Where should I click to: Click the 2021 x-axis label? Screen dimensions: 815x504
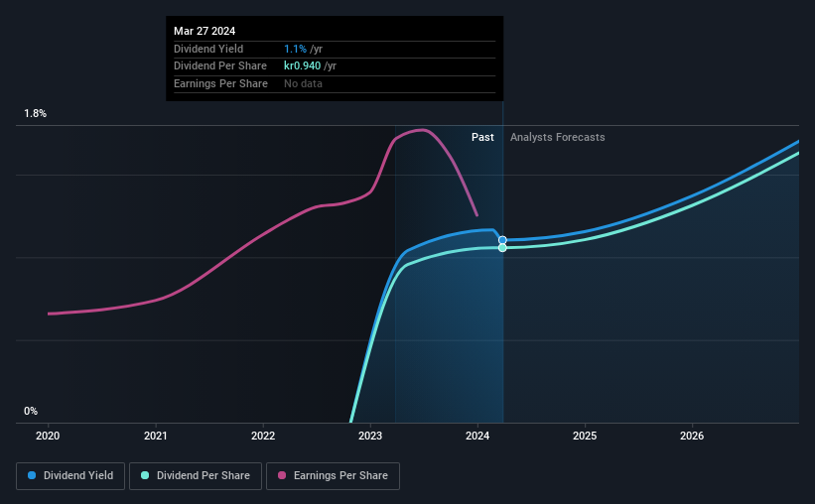coord(156,436)
